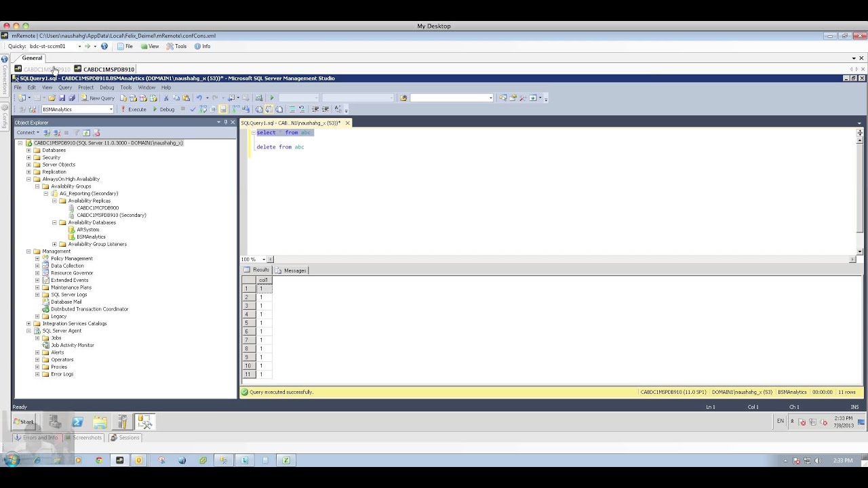Open the Connect dropdown in Object Explorer
This screenshot has height=488, width=868.
pyautogui.click(x=28, y=132)
